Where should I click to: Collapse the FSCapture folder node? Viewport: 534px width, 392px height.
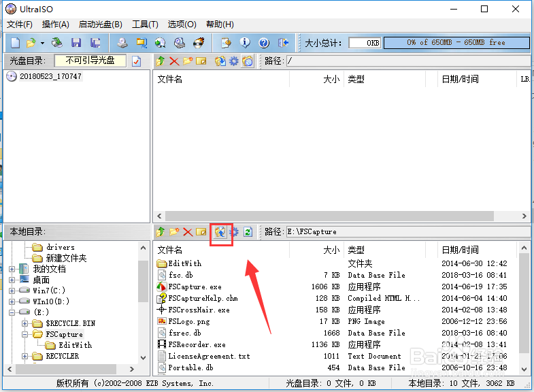pos(25,335)
